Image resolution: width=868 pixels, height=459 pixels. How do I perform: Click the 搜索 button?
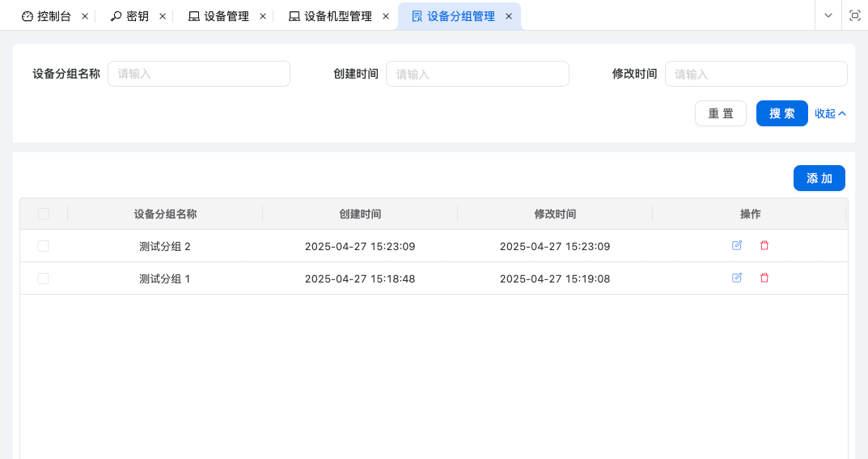coord(781,113)
